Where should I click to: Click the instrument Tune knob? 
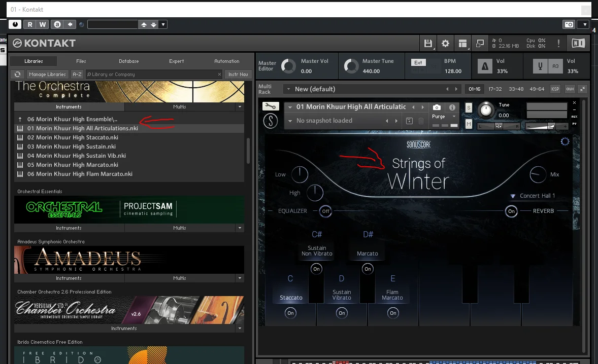[485, 110]
